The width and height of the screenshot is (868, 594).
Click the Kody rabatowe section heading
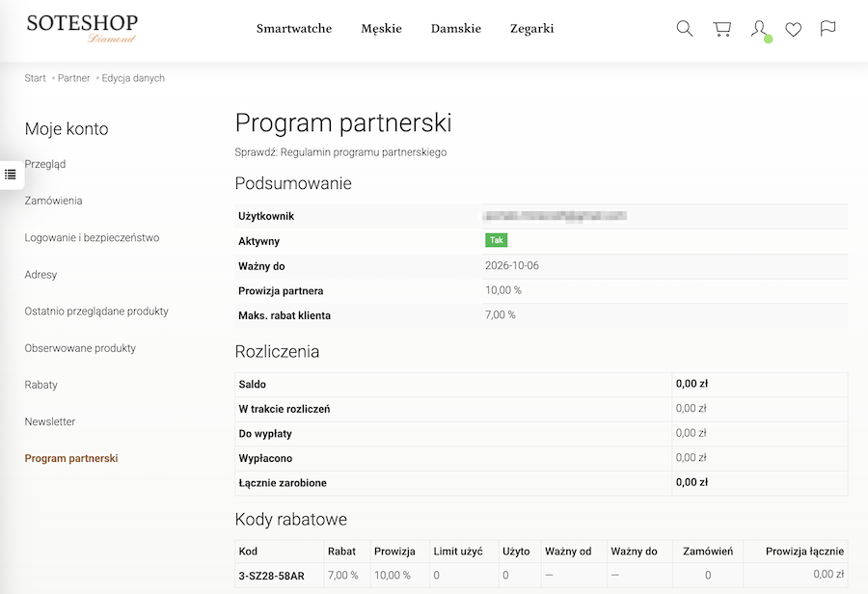[x=290, y=519]
